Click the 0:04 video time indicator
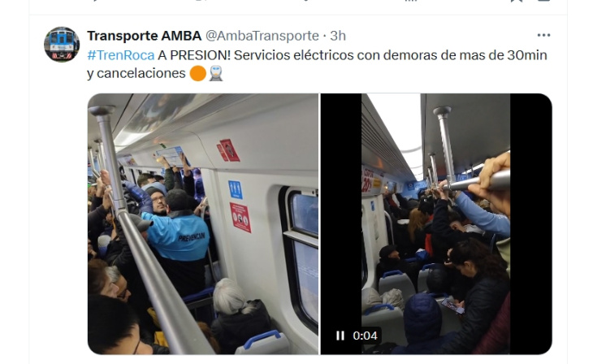 coord(365,336)
